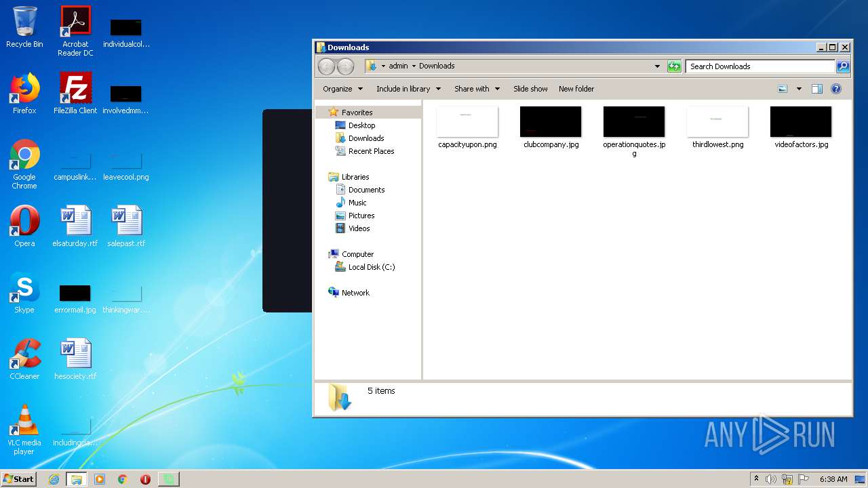Toggle the preview pane button
The height and width of the screenshot is (488, 868).
click(x=817, y=89)
